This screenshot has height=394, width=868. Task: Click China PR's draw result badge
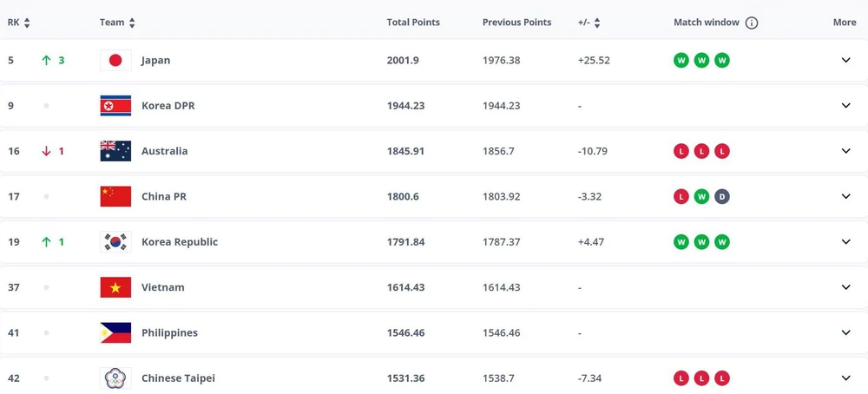[x=722, y=196]
